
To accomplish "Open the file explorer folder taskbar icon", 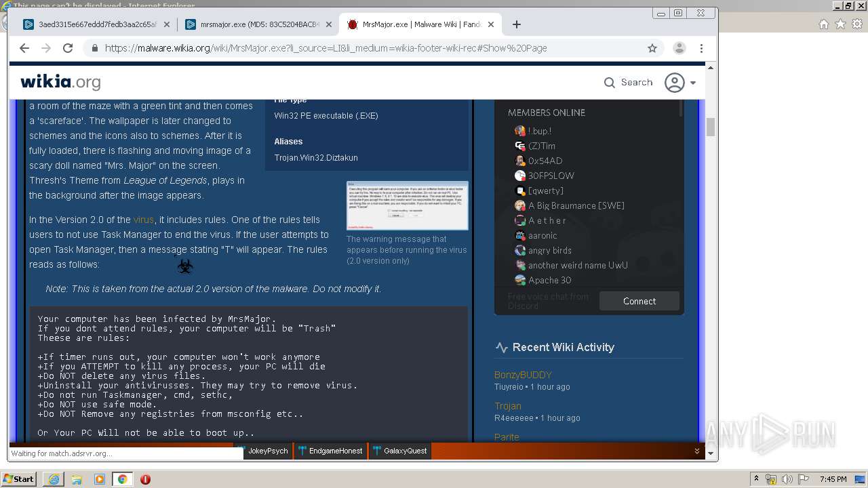I will click(x=77, y=479).
